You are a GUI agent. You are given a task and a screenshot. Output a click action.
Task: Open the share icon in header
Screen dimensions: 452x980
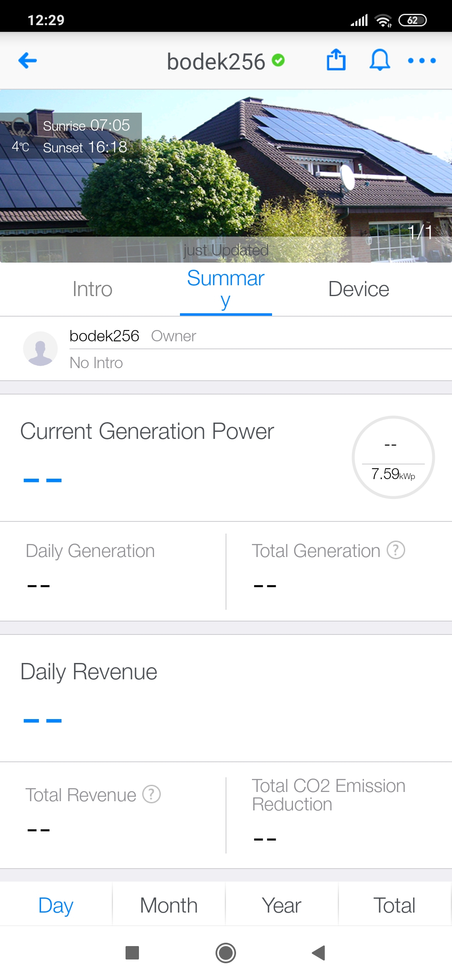tap(336, 60)
